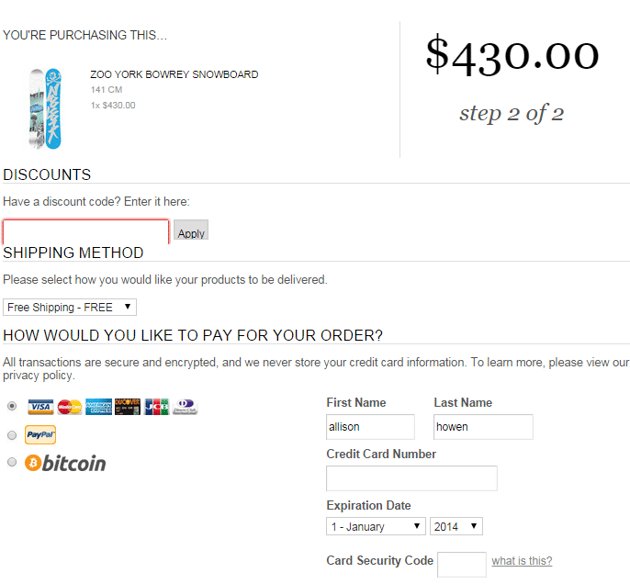
Task: Click into the Card Security Code box
Action: pos(462,563)
